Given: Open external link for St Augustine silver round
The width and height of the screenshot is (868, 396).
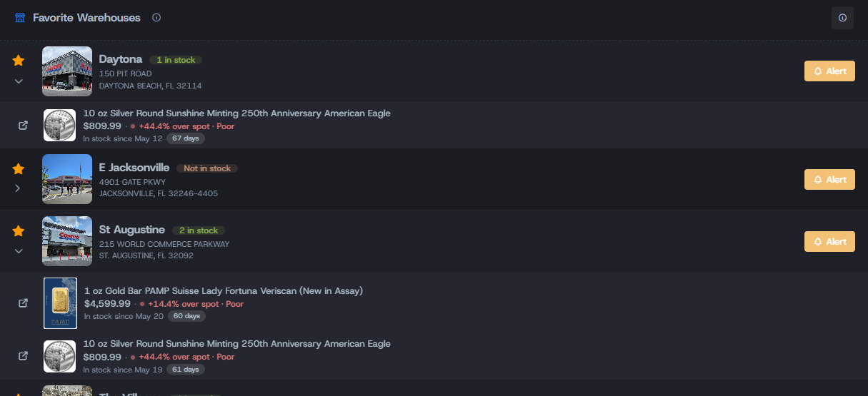Looking at the screenshot, I should tap(23, 355).
